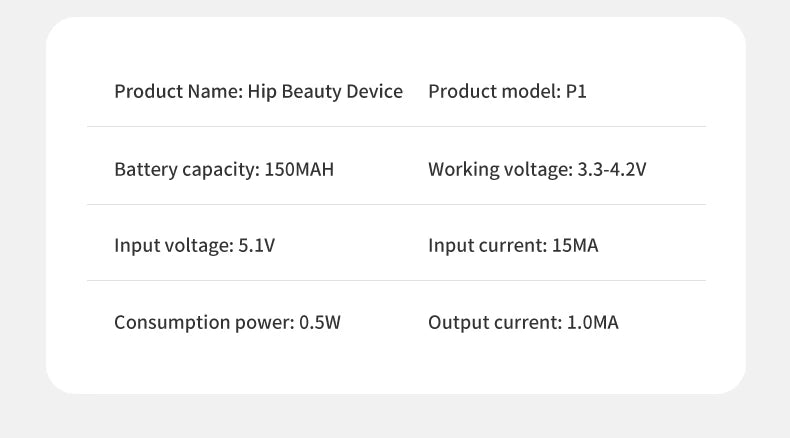Select the "5.1V" input voltage value

256,246
